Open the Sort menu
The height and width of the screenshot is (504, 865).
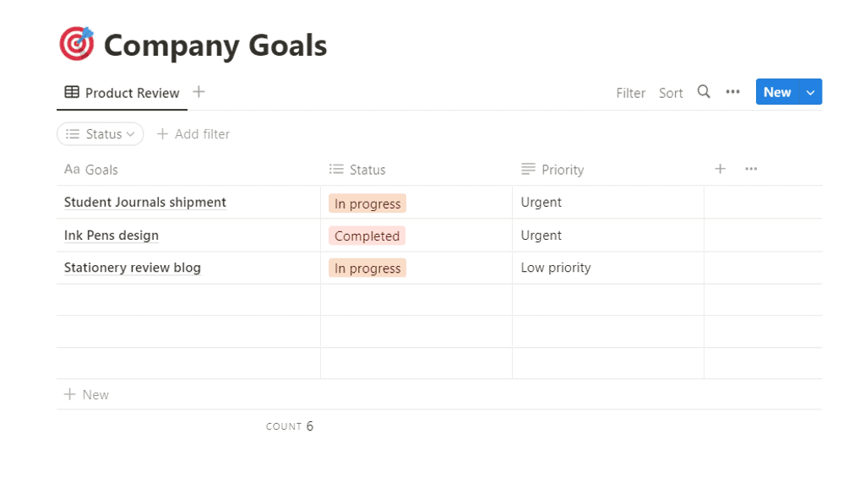(x=671, y=93)
